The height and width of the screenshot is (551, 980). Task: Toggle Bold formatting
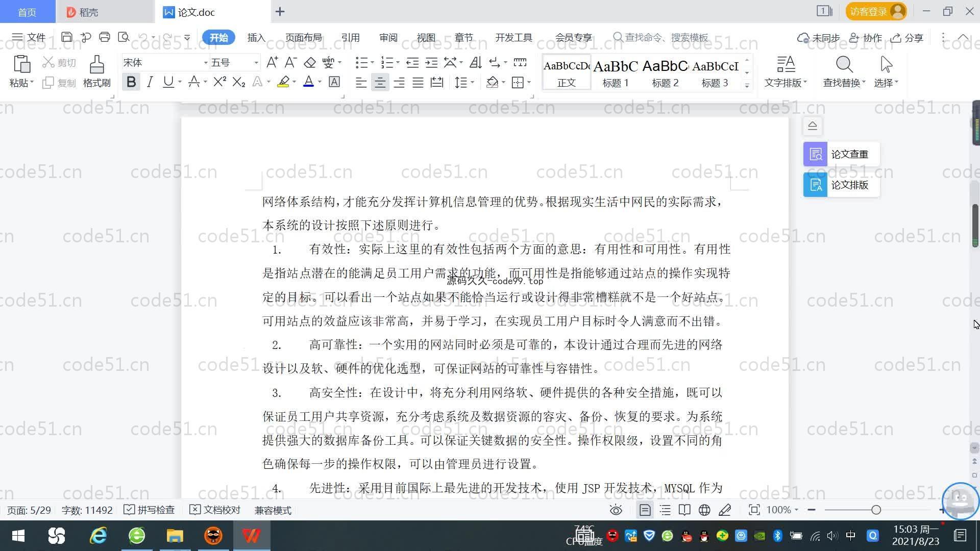tap(131, 82)
